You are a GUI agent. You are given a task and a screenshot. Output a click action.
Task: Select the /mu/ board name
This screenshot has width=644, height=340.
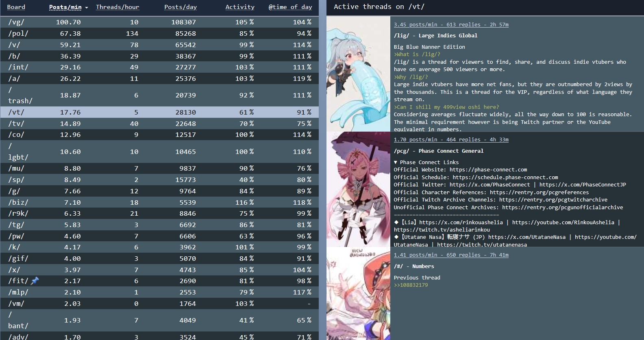point(16,168)
